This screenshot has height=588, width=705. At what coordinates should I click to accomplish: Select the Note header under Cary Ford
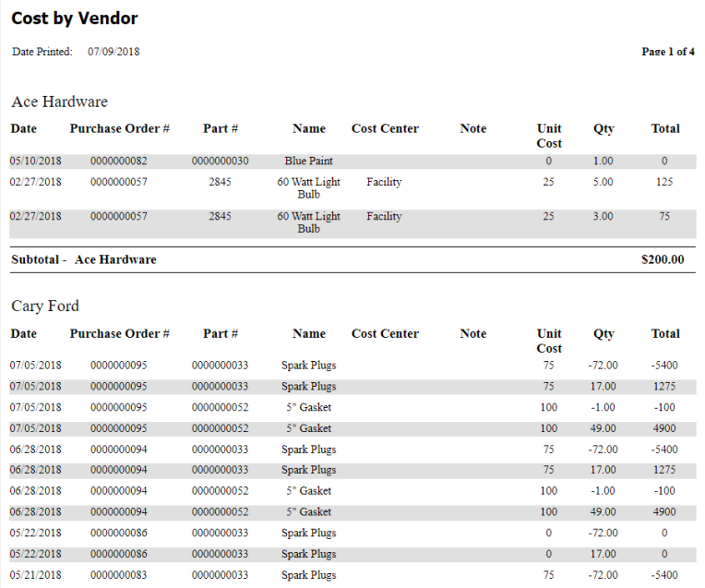(472, 334)
